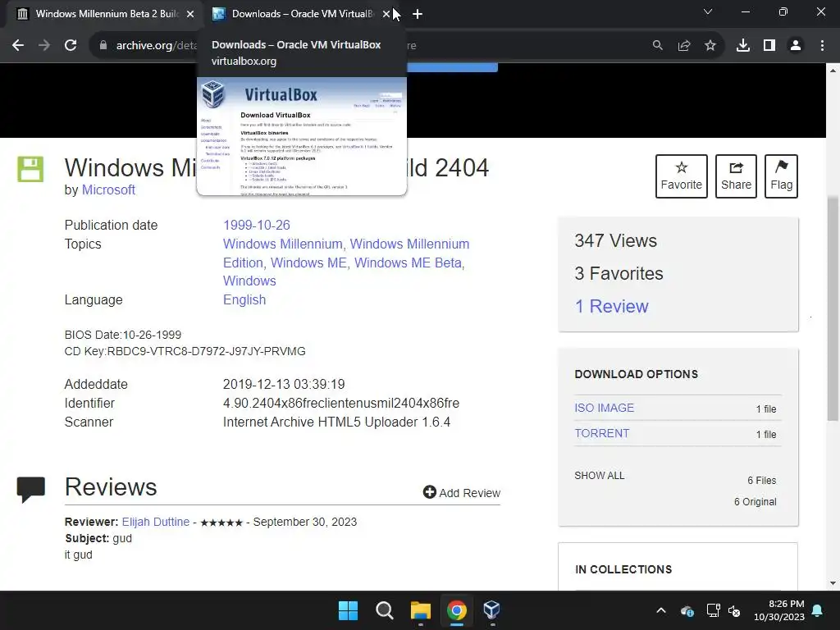Open the 1 Review link
Viewport: 840px width, 630px height.
611,307
